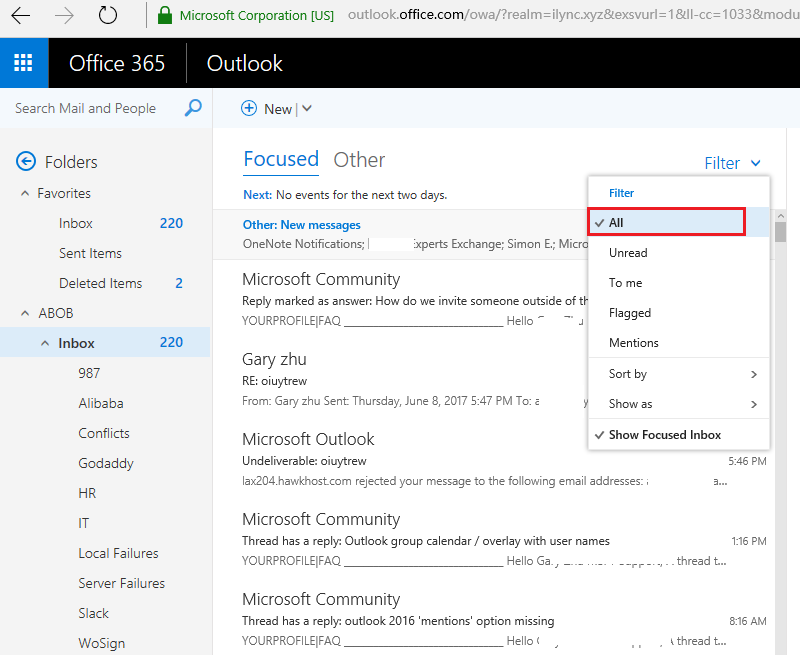800x655 pixels.
Task: Click the padlock icon in the address bar
Action: 165,16
